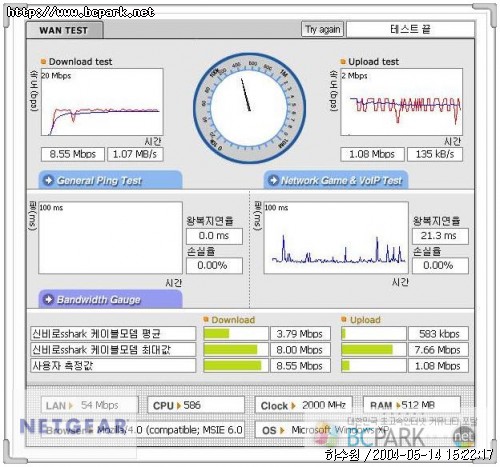Select the 135 kB/s upload value
The width and height of the screenshot is (500, 467).
[435, 154]
